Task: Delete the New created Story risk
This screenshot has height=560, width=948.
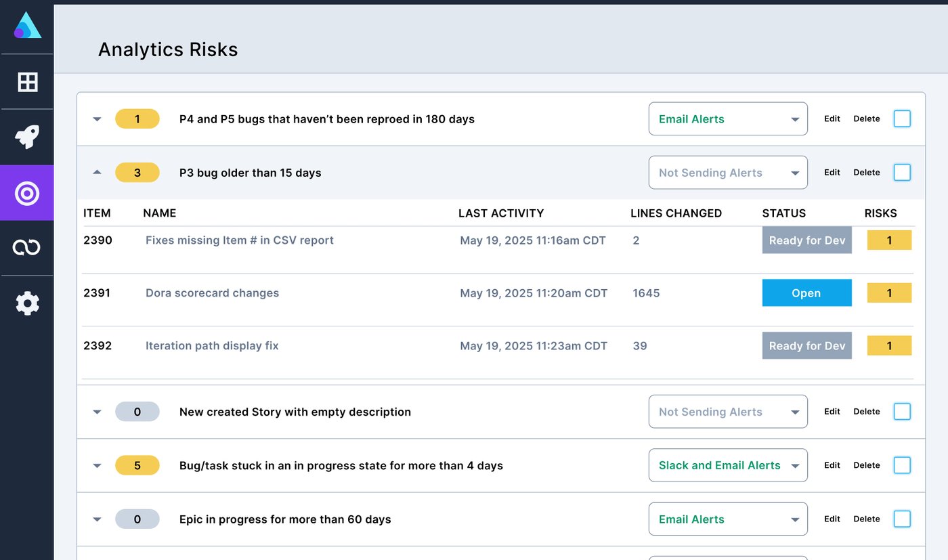Action: 866,412
